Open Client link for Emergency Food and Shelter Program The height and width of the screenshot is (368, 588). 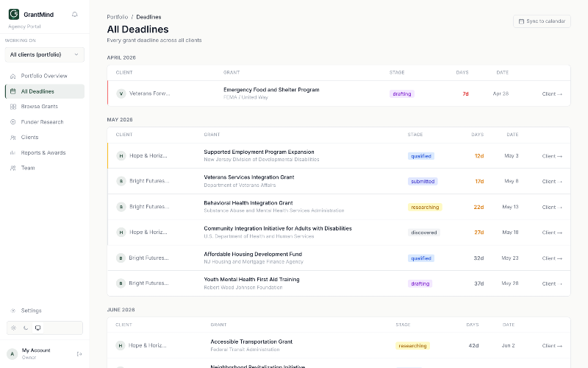[552, 94]
